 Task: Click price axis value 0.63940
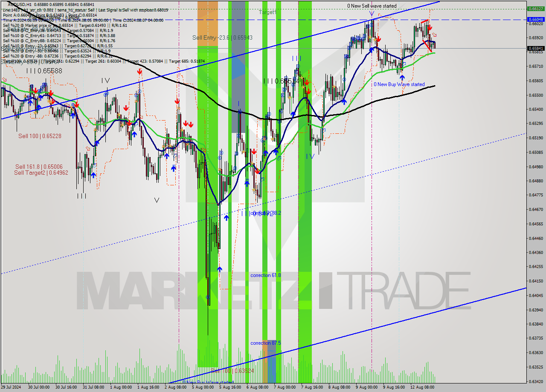pyautogui.click(x=535, y=310)
